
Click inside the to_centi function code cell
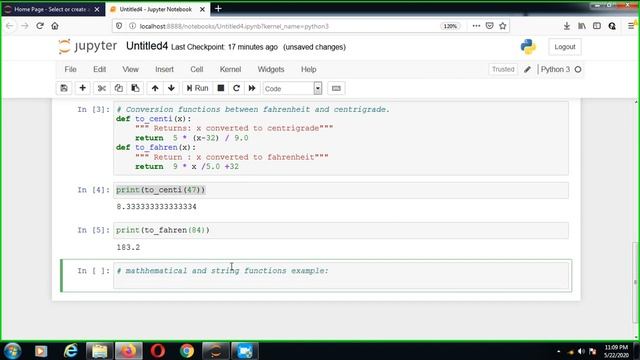coord(341,138)
